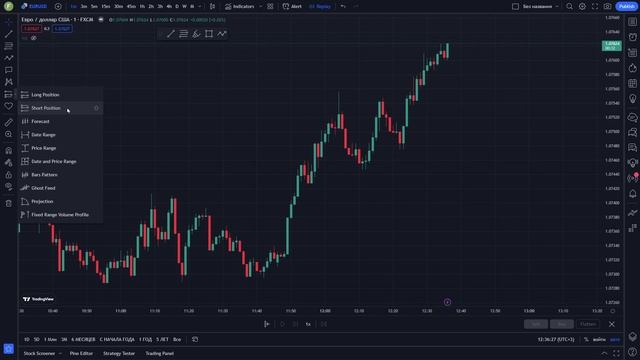Viewport: 640px width, 360px height.
Task: Expand the timeframe dropdown arrow
Action: [200, 6]
